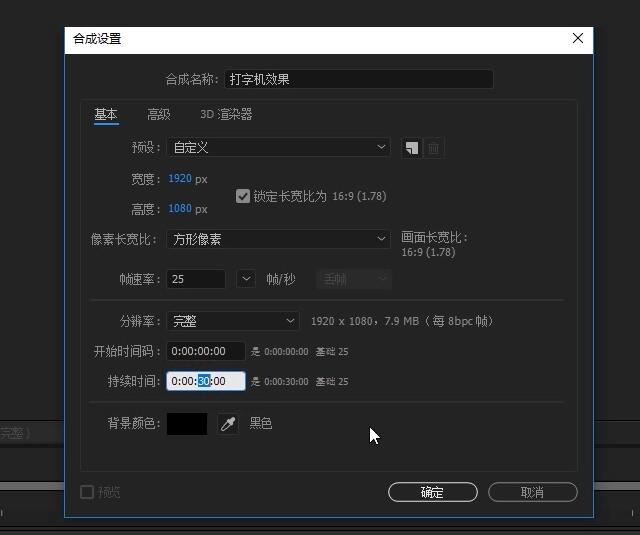Image resolution: width=640 pixels, height=535 pixels.
Task: Open the 丢帧 dropdown
Action: click(354, 279)
